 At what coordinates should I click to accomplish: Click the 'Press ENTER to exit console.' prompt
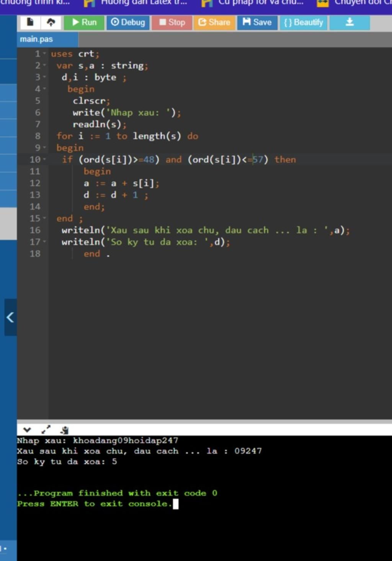(x=95, y=504)
